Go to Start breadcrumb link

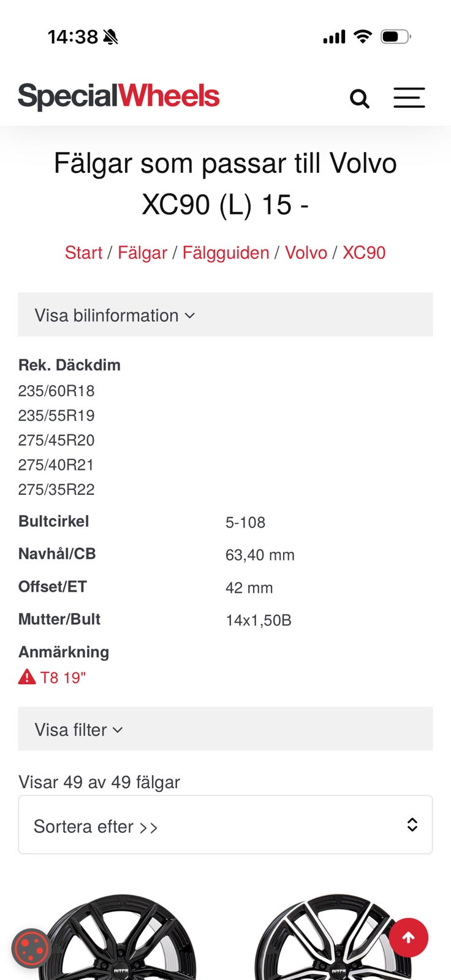83,253
